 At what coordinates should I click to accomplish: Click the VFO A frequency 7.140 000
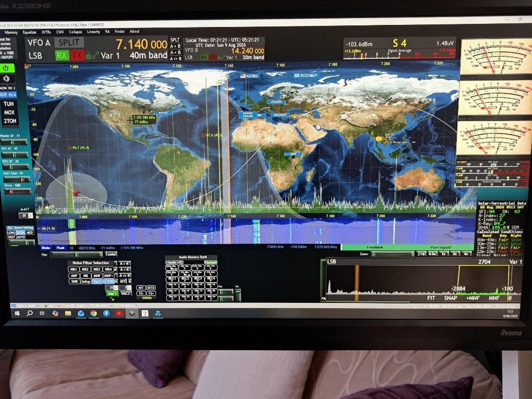[141, 44]
